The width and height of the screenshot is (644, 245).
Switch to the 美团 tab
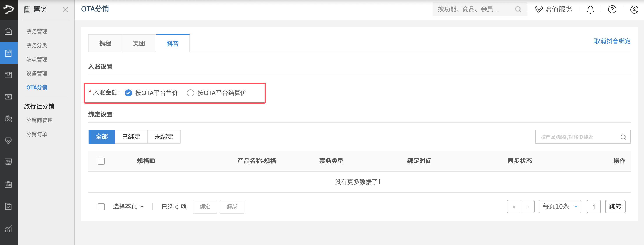[139, 43]
